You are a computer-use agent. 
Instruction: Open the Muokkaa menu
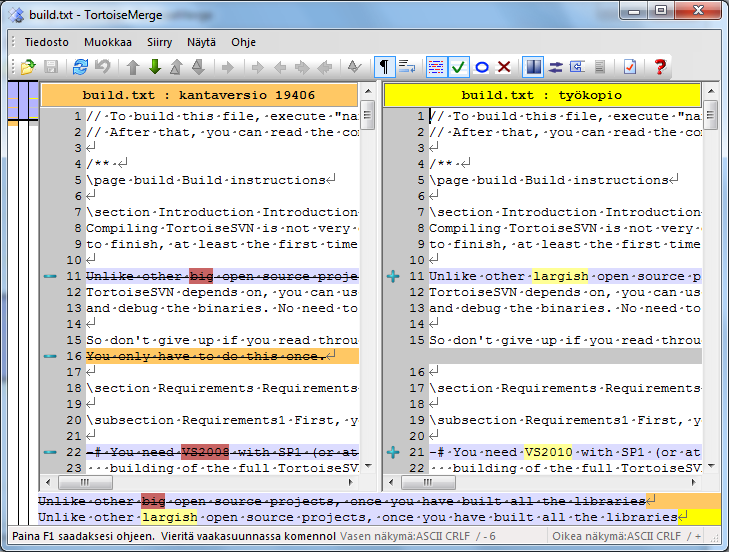point(108,42)
